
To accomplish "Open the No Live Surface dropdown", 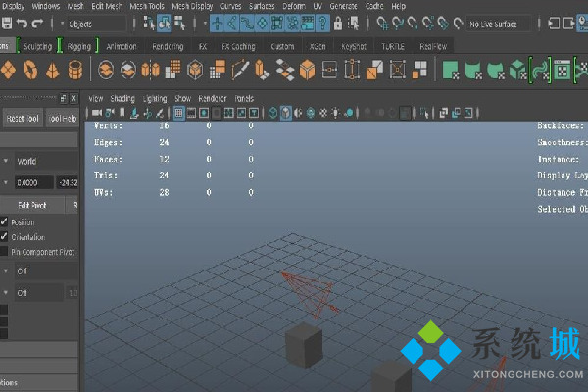I will point(508,23).
